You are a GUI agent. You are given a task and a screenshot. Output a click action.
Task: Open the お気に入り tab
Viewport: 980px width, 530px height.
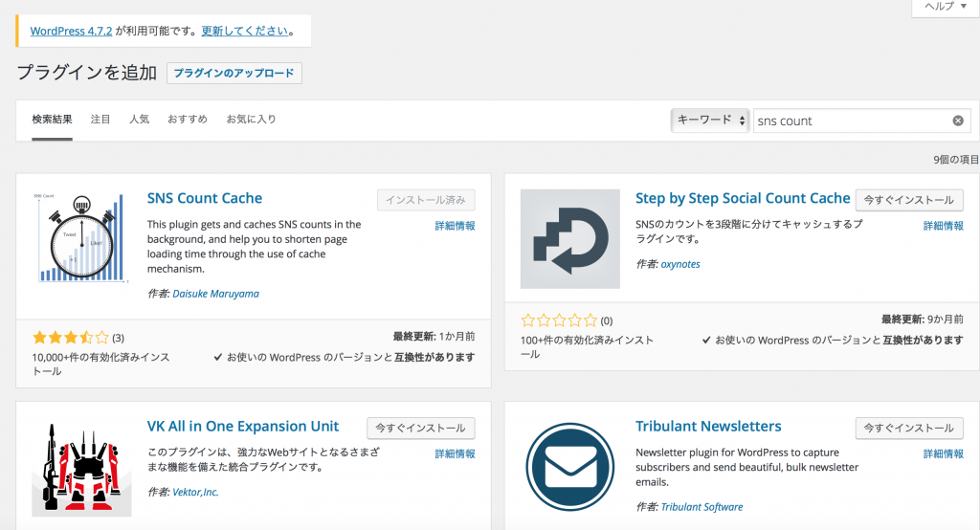point(251,120)
